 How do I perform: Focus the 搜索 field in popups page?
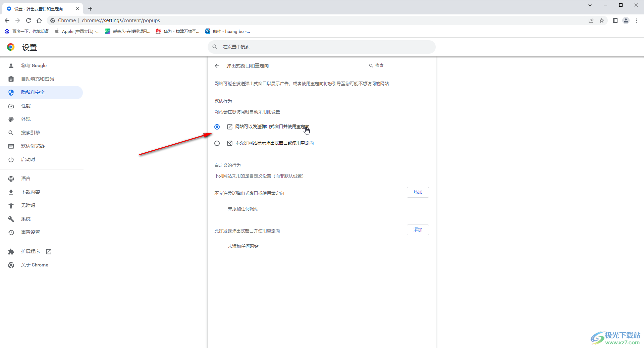coord(402,65)
